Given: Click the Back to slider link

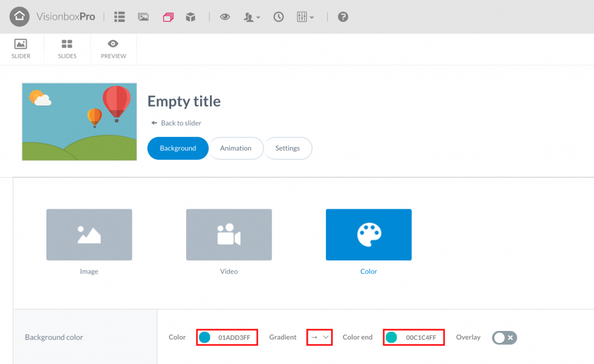Looking at the screenshot, I should [176, 123].
